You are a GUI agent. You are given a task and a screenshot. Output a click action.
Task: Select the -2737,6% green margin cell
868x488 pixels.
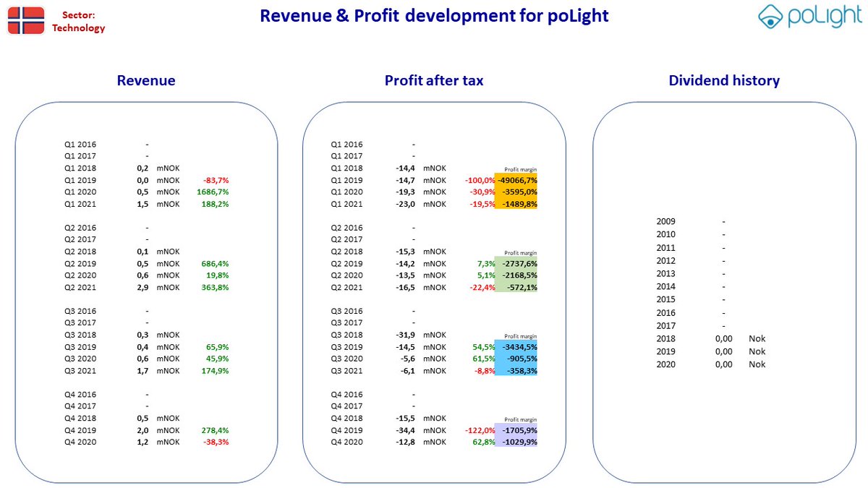pyautogui.click(x=516, y=264)
